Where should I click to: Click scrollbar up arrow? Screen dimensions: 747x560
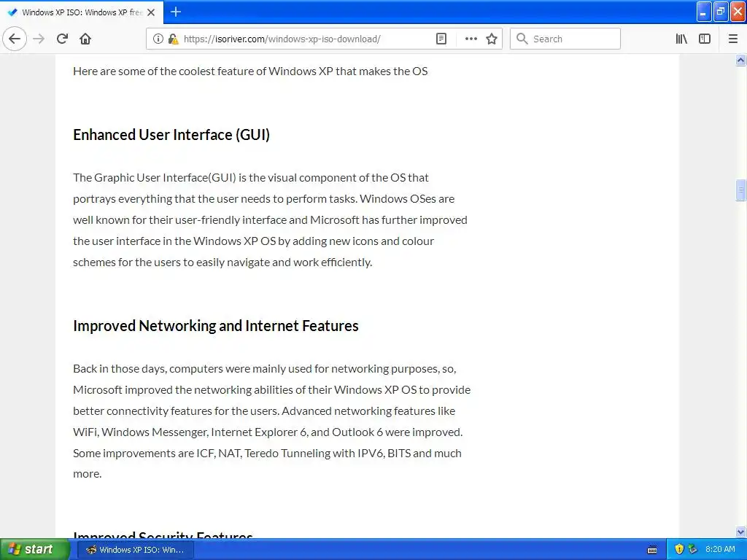pos(740,60)
